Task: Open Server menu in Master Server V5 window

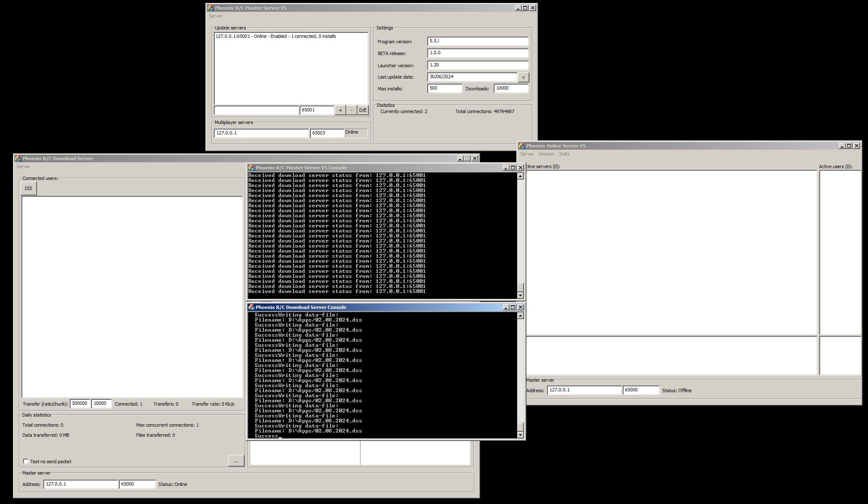Action: [216, 16]
